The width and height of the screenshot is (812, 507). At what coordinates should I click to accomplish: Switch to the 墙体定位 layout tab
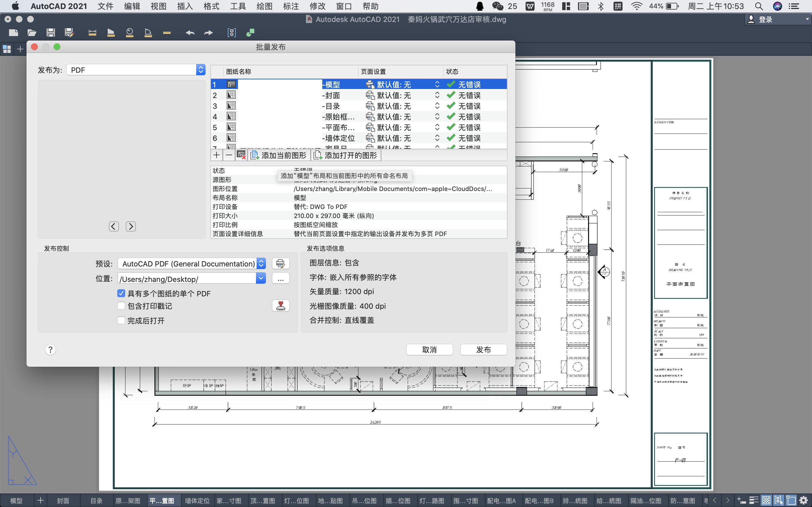click(197, 501)
